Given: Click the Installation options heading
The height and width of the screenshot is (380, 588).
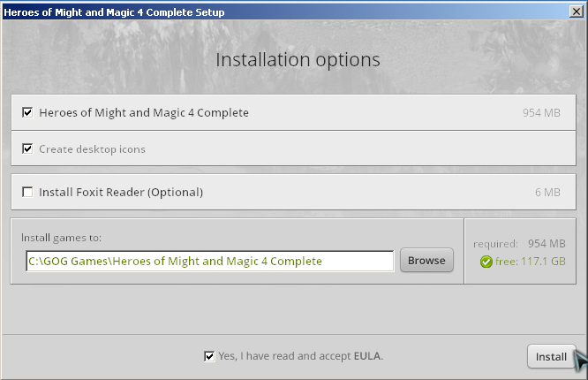Looking at the screenshot, I should pyautogui.click(x=298, y=60).
